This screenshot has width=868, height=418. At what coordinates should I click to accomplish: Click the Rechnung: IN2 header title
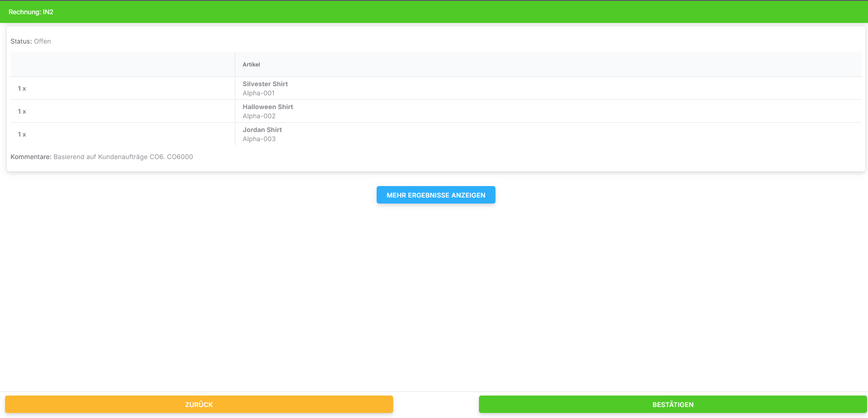pyautogui.click(x=31, y=12)
